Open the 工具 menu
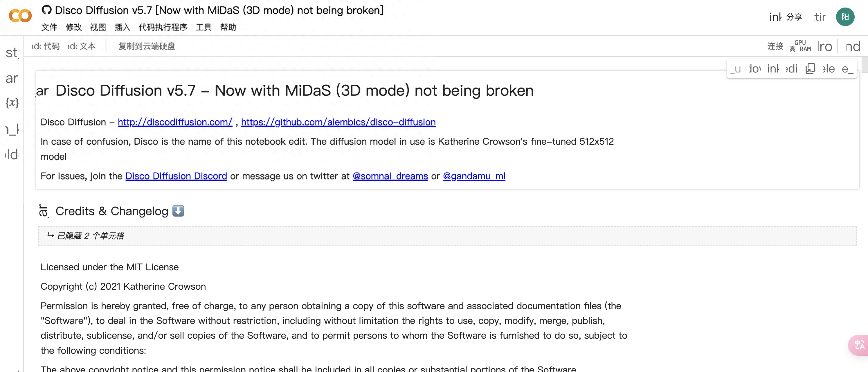The width and height of the screenshot is (868, 372). pos(204,27)
